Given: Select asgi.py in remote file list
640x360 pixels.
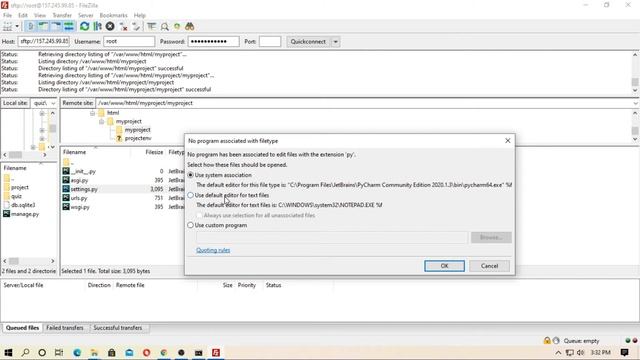Looking at the screenshot, I should 79,180.
